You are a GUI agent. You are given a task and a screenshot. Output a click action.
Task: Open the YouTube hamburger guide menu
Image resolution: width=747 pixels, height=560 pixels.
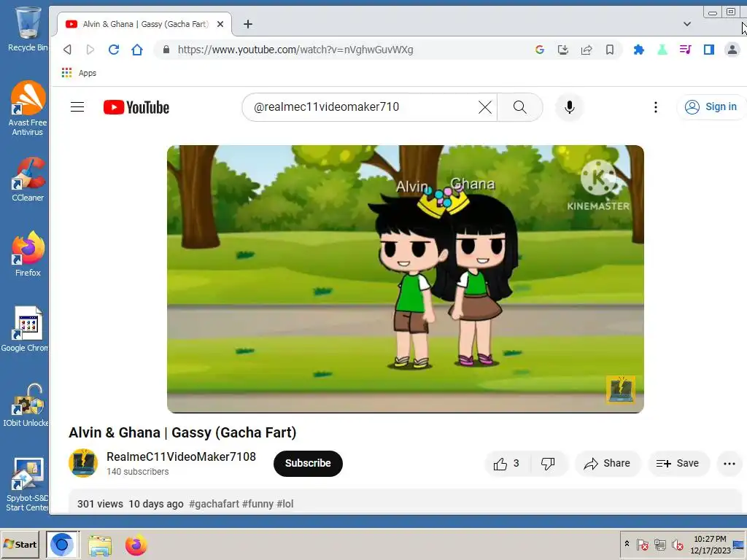tap(77, 107)
